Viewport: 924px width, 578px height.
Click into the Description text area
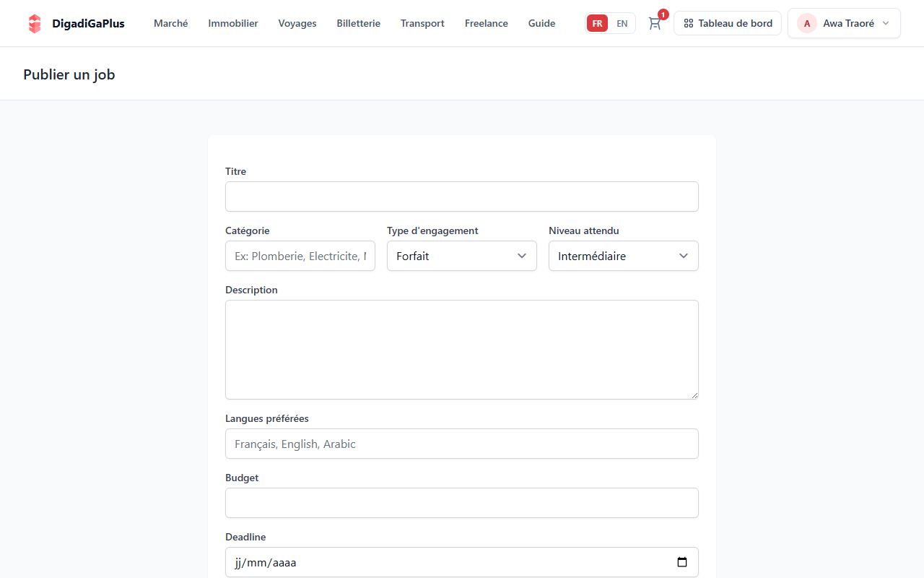[462, 350]
